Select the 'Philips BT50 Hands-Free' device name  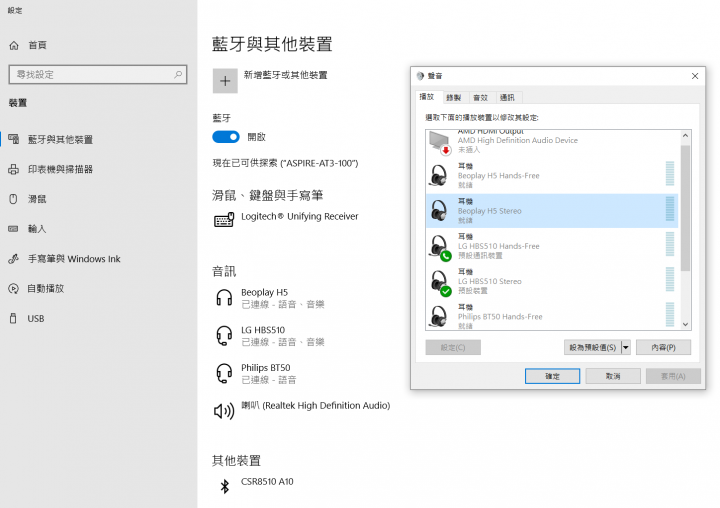(500, 316)
